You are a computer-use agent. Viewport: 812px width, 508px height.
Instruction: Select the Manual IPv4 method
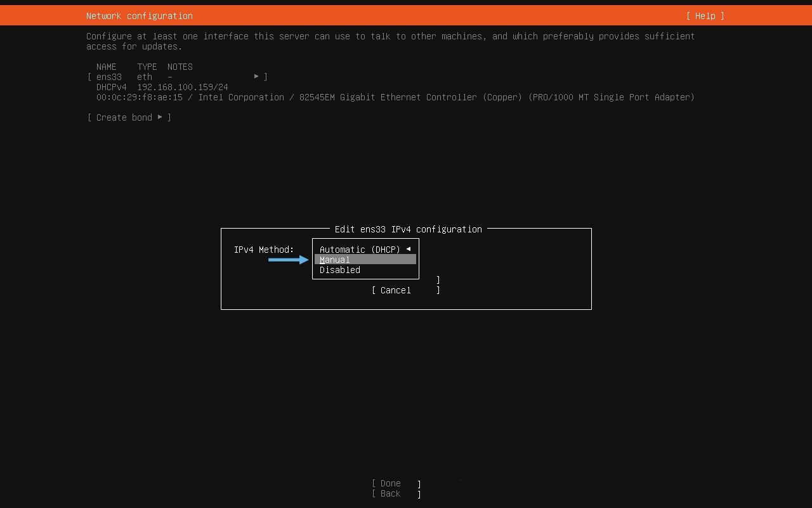pos(335,259)
